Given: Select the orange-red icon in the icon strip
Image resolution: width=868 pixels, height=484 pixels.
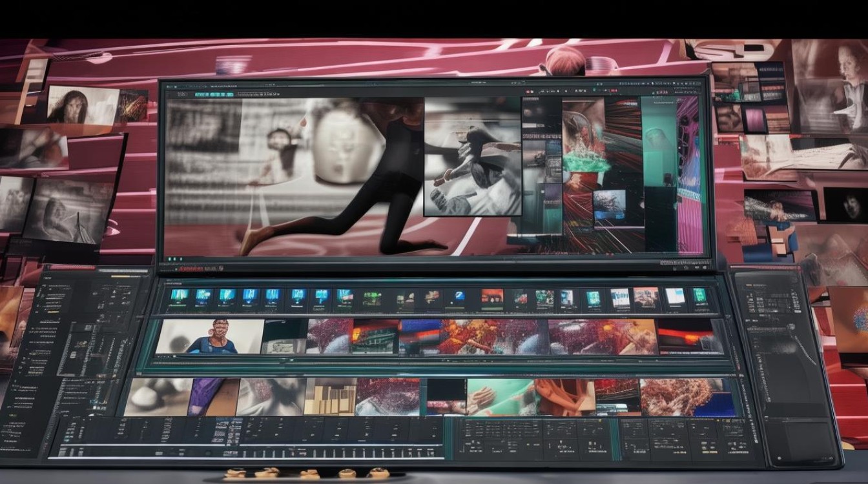Looking at the screenshot, I should tap(491, 297).
